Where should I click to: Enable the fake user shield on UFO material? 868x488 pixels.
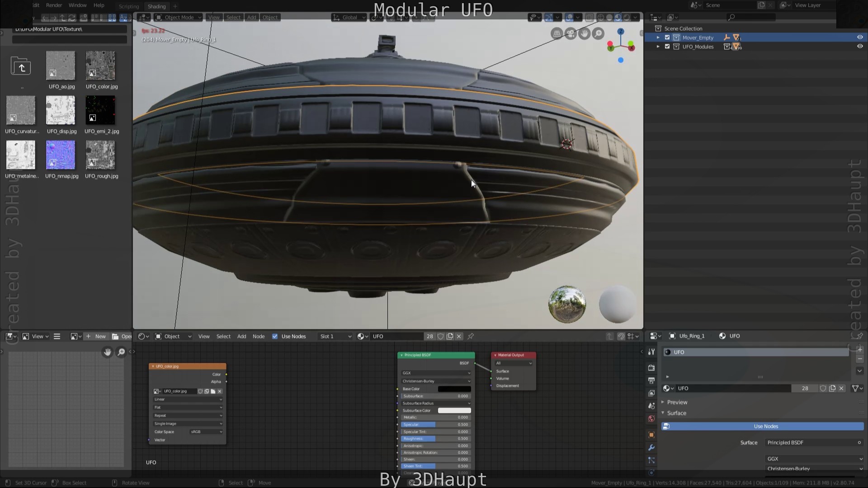(823, 388)
